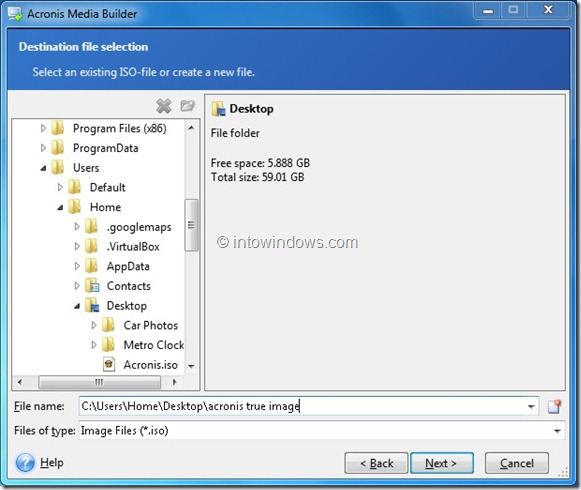Select the Default folder
The width and height of the screenshot is (581, 490).
click(x=107, y=187)
